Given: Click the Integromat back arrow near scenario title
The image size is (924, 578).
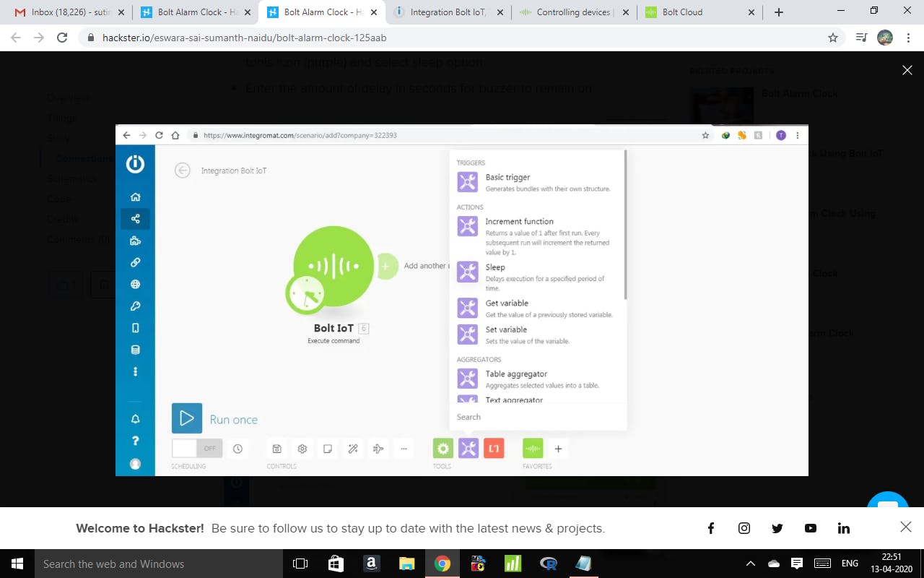Looking at the screenshot, I should coord(183,171).
